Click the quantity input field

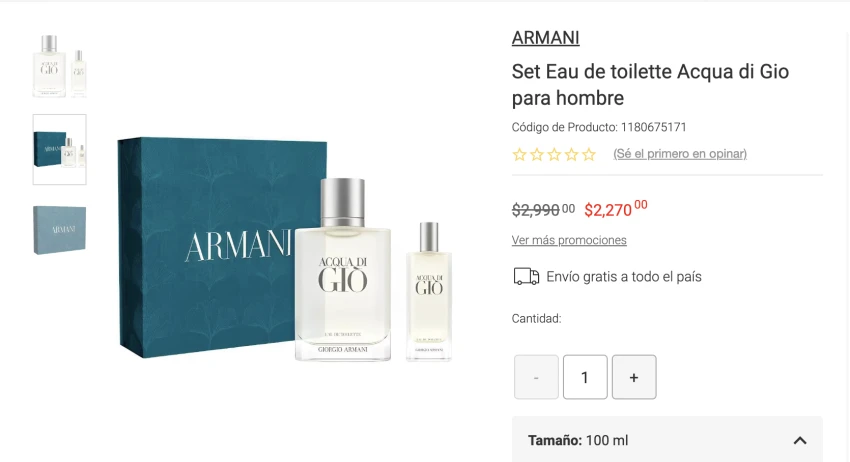(585, 377)
